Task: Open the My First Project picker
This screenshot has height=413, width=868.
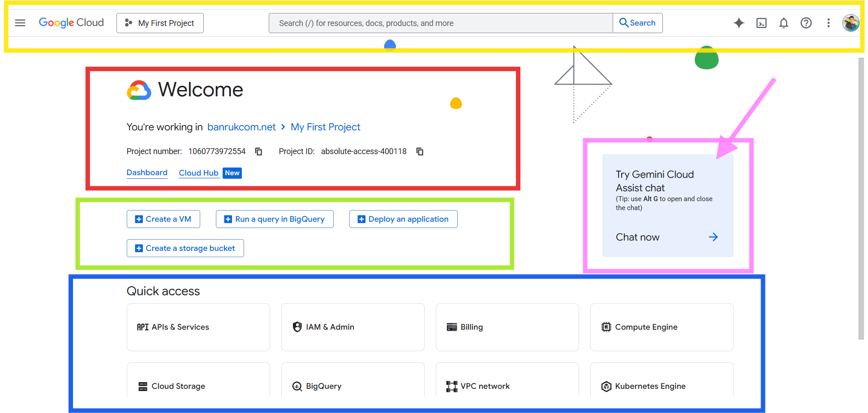Action: tap(160, 23)
